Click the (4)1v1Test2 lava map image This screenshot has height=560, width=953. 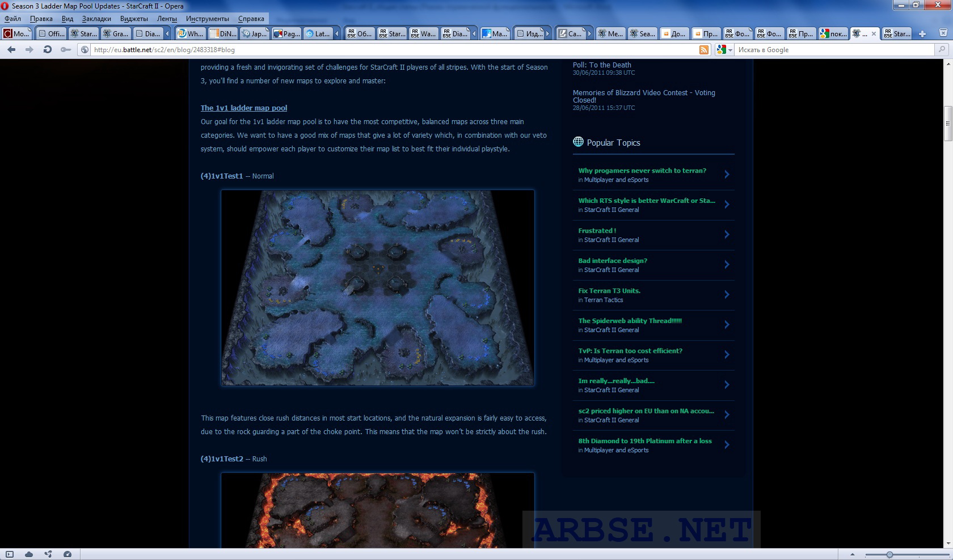[x=378, y=510]
